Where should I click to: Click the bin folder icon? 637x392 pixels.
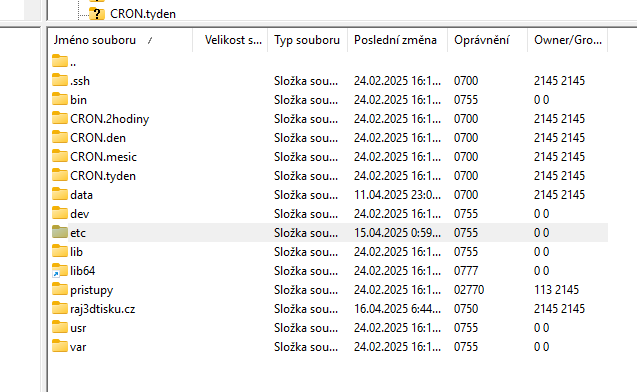(60, 99)
